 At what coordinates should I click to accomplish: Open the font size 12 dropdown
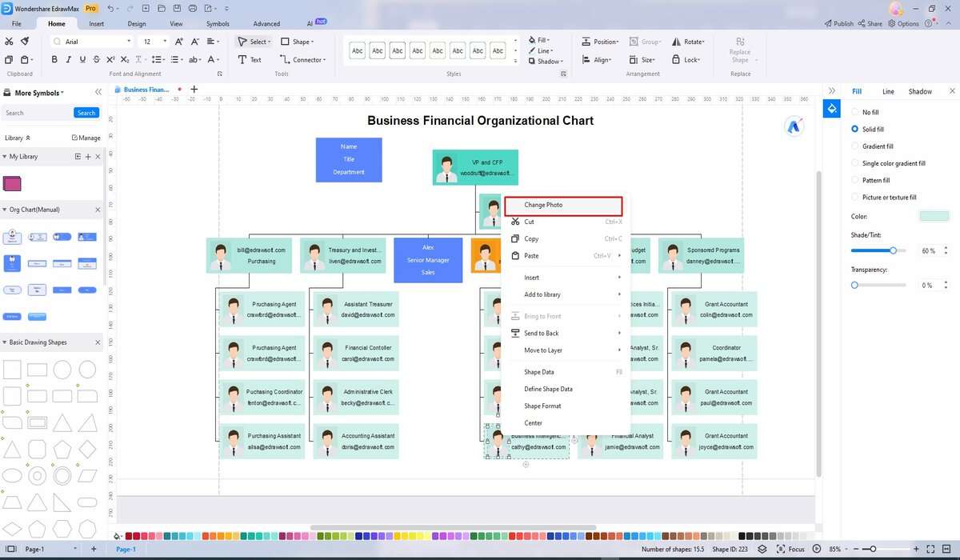point(165,42)
